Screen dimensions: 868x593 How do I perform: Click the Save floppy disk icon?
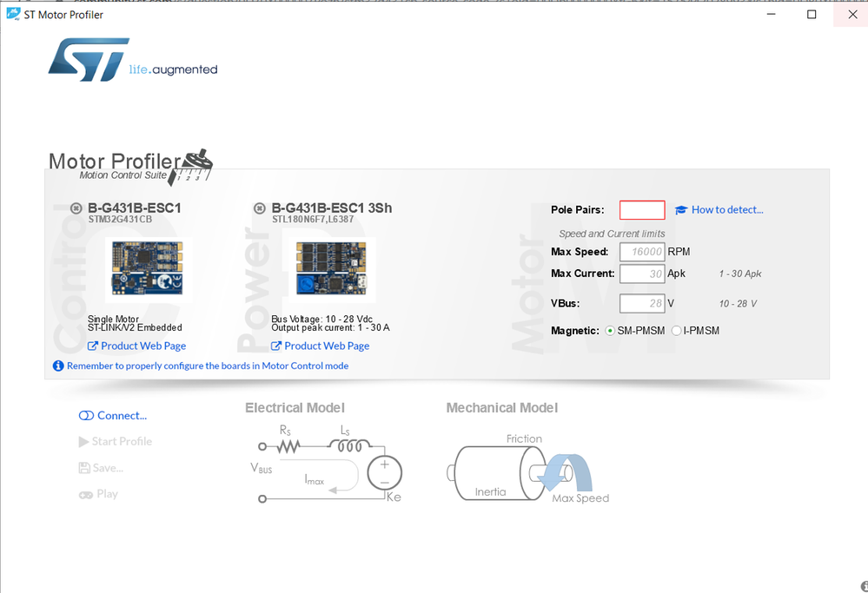[x=84, y=468]
